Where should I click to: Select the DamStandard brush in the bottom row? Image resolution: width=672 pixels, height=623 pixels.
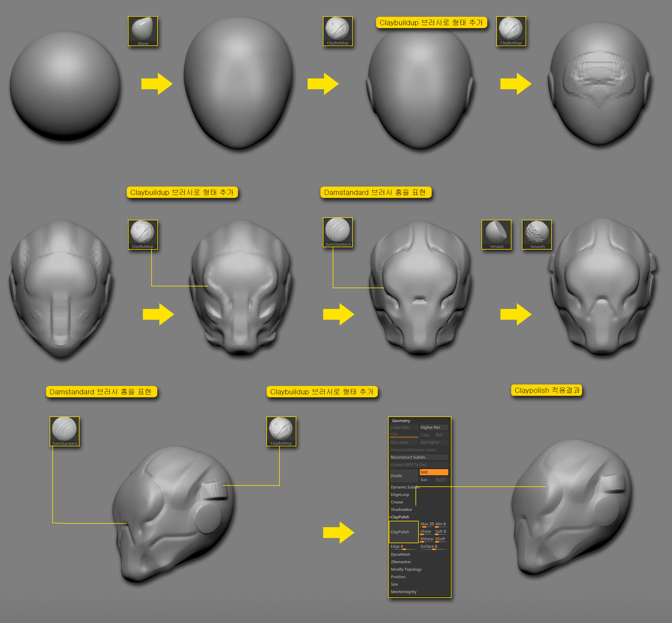tap(64, 430)
